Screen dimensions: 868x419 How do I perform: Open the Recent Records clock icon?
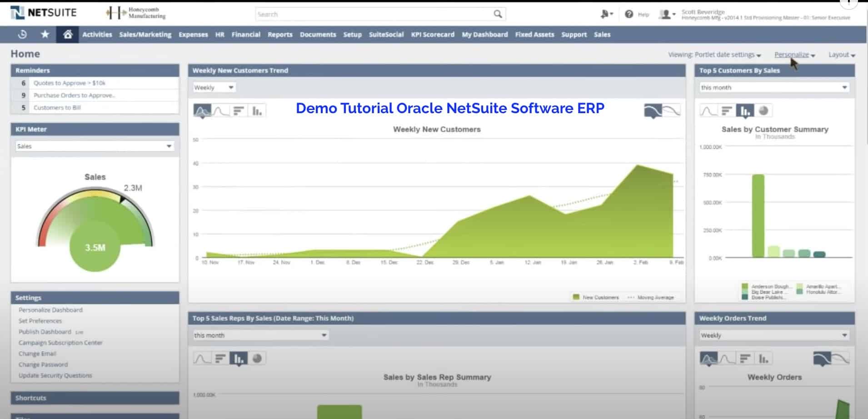(x=22, y=35)
